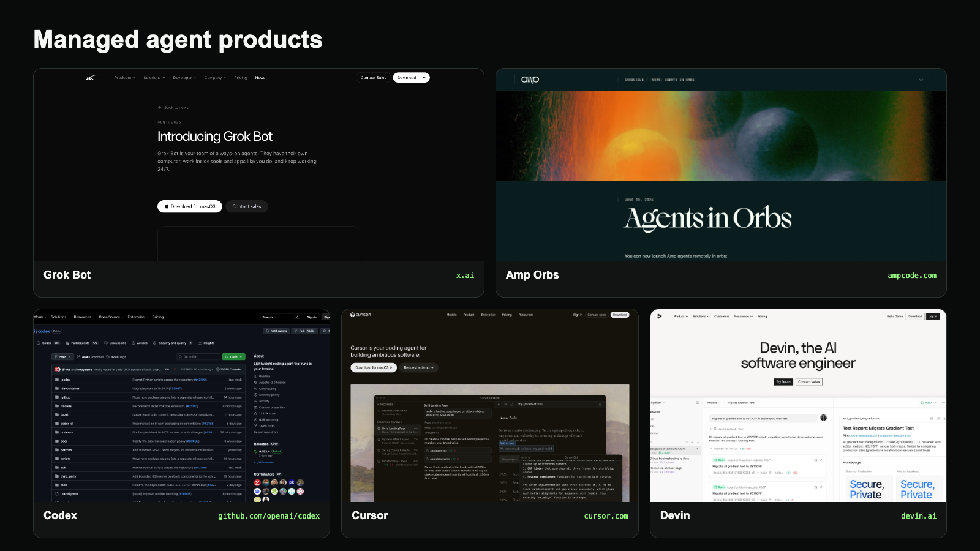This screenshot has width=980, height=551.
Task: Click the green Code button in Codex repo
Action: click(233, 357)
